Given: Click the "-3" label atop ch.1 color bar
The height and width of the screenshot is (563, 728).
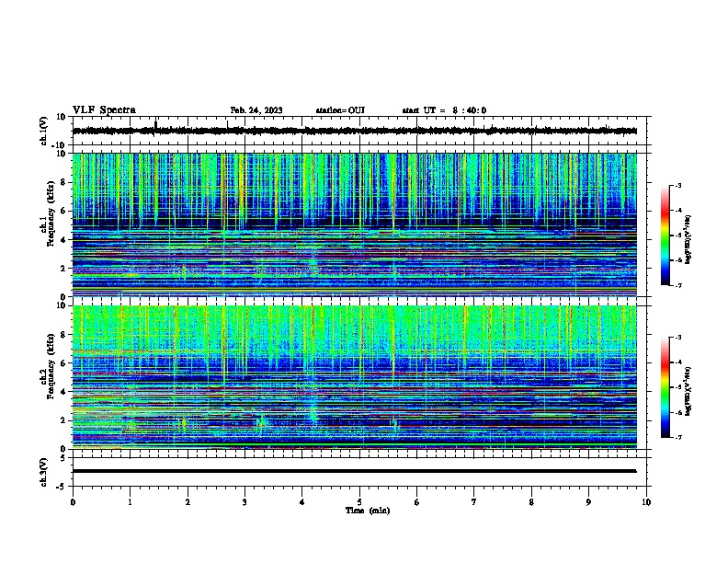Looking at the screenshot, I should 677,185.
